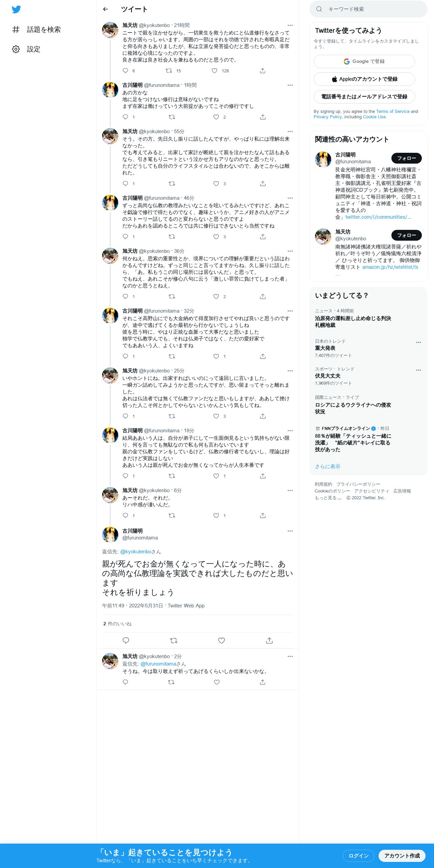Reply to the main tweet
Screen dimensions: 434x868
[x=126, y=641]
